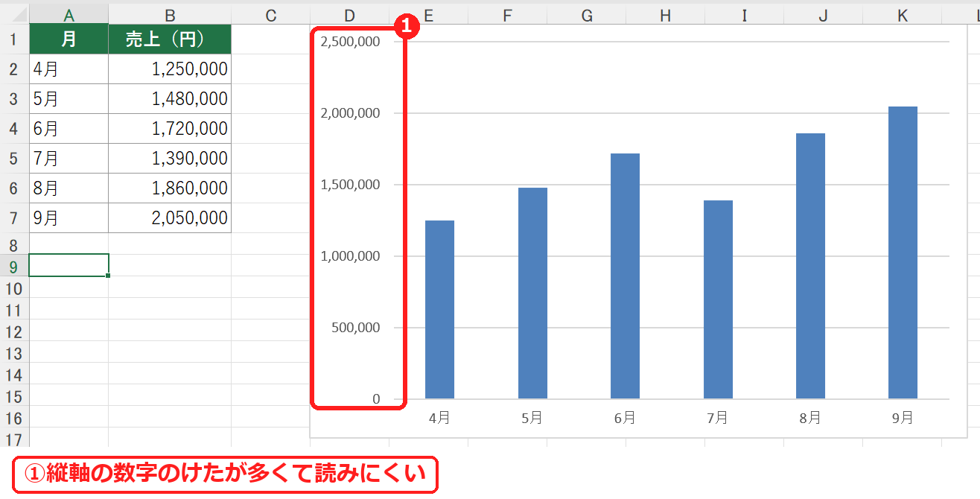Select column C header
980x499 pixels.
(270, 14)
